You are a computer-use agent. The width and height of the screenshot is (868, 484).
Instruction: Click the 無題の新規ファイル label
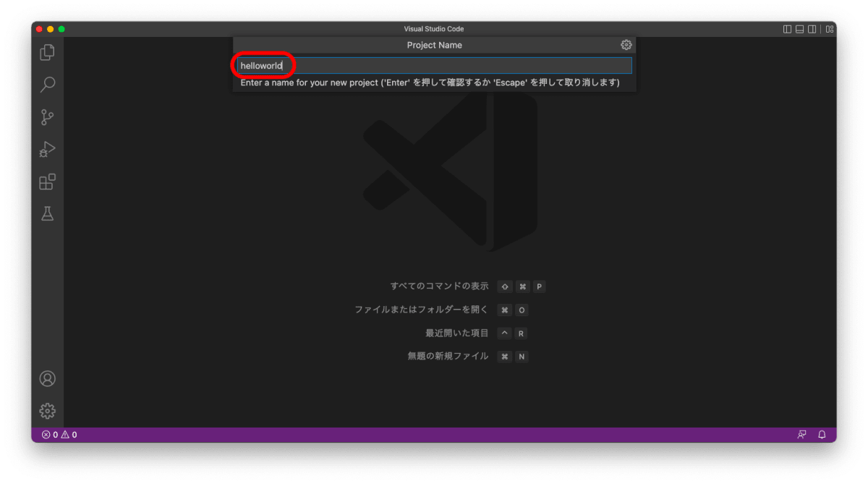448,357
